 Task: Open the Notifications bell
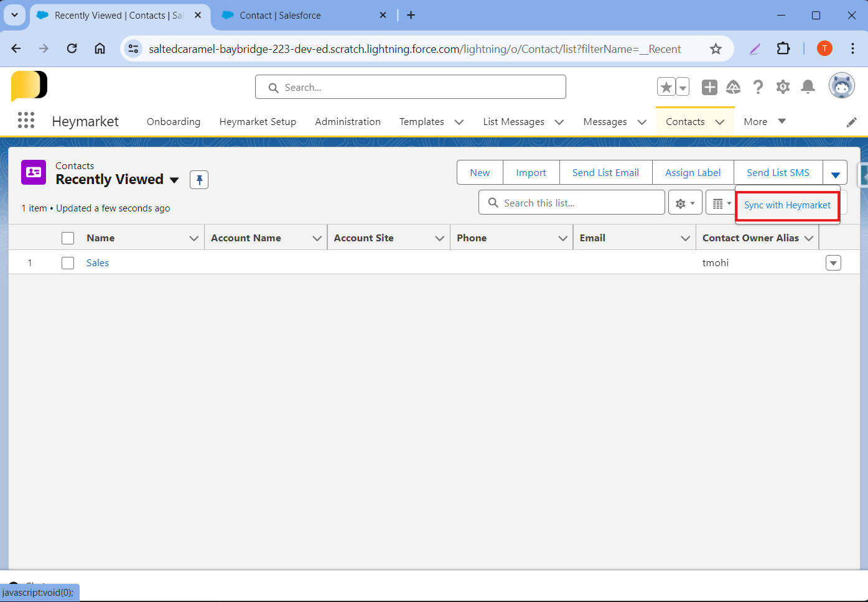click(808, 87)
